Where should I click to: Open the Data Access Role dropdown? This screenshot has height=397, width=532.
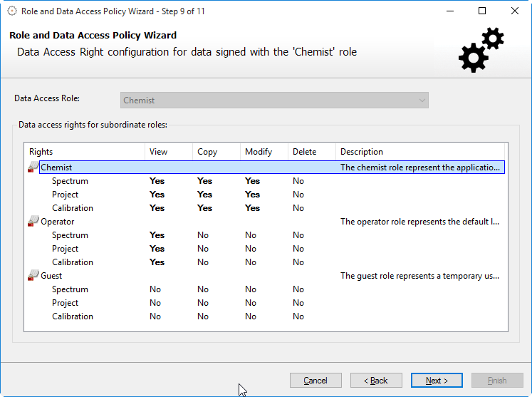(274, 100)
